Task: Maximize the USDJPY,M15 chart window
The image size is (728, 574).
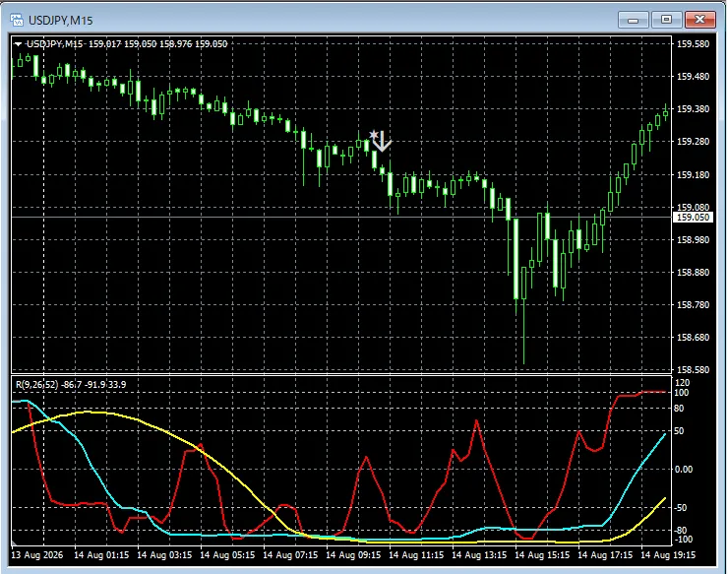Action: [x=666, y=20]
